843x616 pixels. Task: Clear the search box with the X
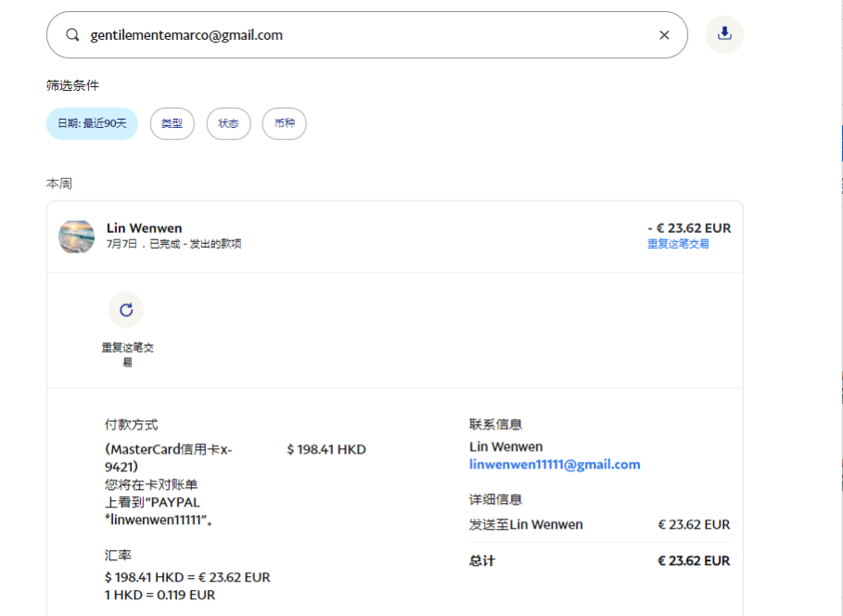pos(664,35)
